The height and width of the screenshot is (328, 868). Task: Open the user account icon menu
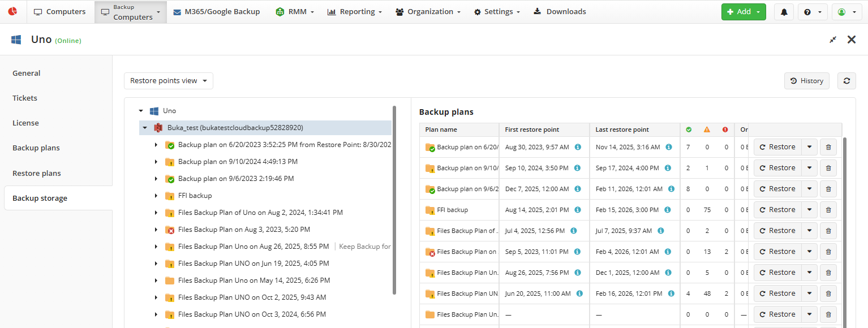[x=846, y=12]
